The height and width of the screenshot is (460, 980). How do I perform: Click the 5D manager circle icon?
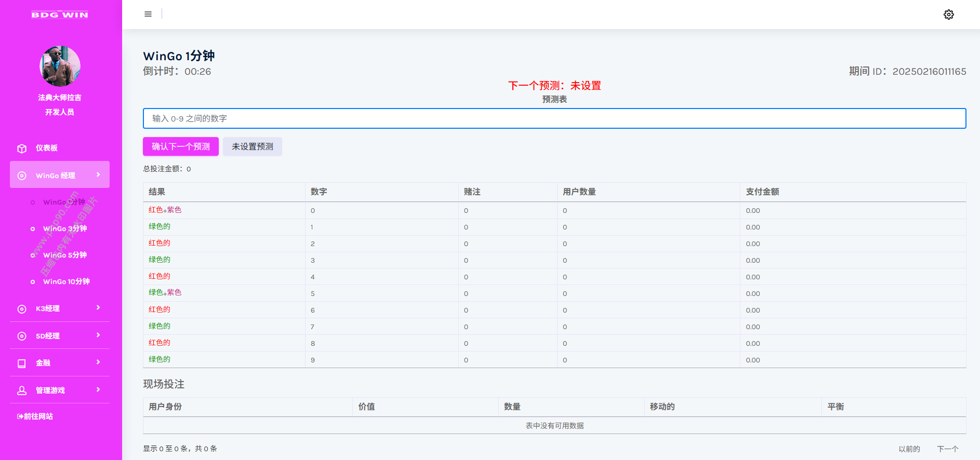(22, 336)
